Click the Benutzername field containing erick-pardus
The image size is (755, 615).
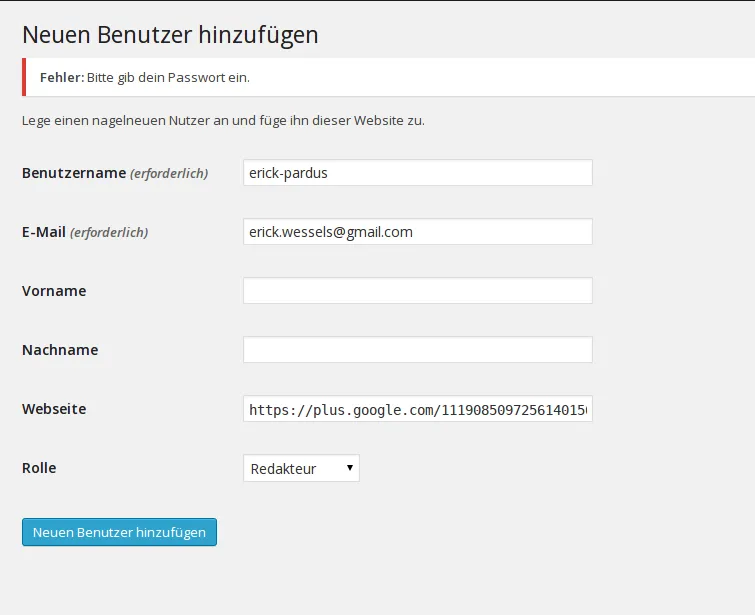[417, 172]
